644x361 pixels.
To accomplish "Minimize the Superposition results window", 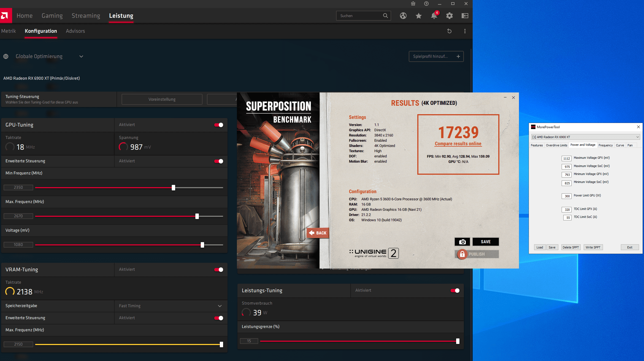I will 505,97.
